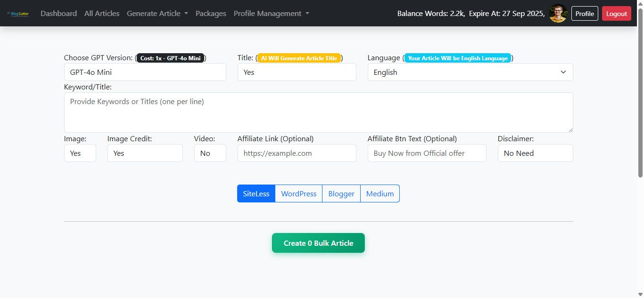The width and height of the screenshot is (644, 298).
Task: Open the Generate Article dropdown menu
Action: pyautogui.click(x=157, y=14)
